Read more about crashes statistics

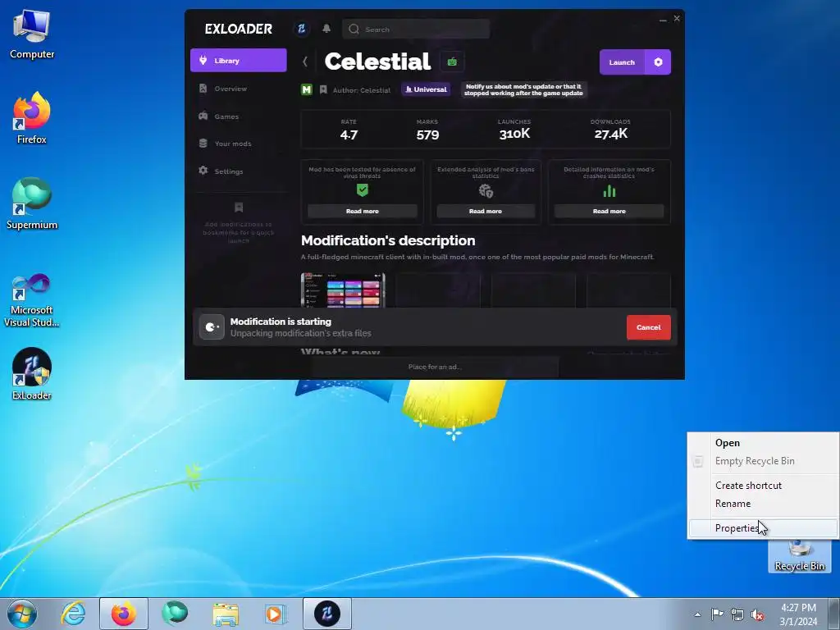click(x=609, y=211)
